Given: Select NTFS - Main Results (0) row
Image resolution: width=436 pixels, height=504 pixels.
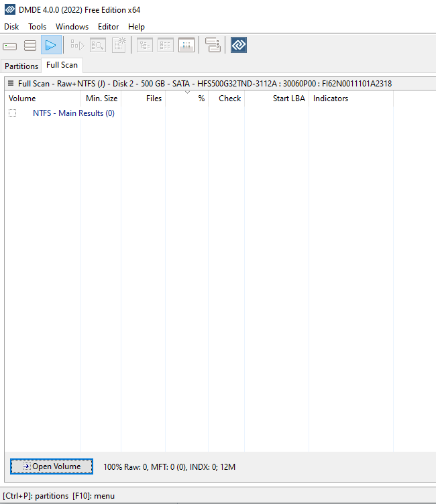Looking at the screenshot, I should [74, 113].
